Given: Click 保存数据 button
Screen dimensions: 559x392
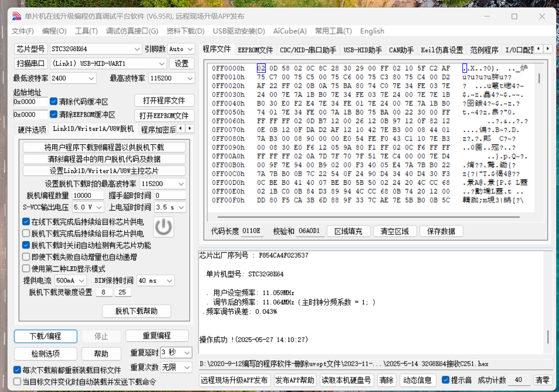Looking at the screenshot, I should point(441,232).
